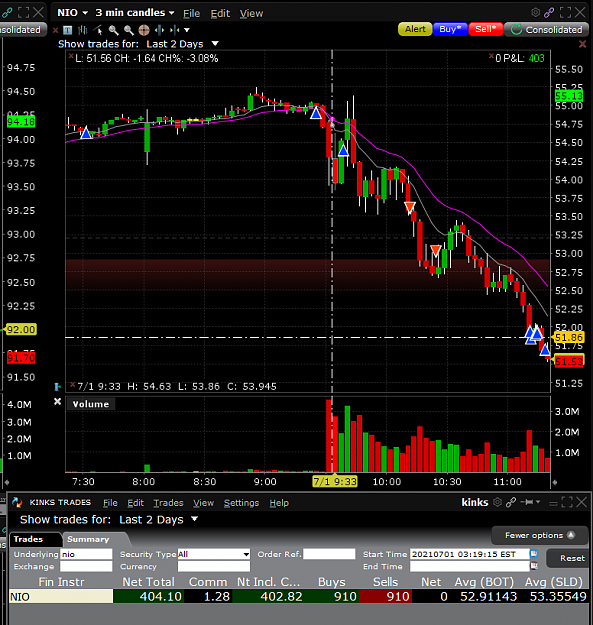Open the Kinks Trades File menu
This screenshot has height=625, width=593.
click(x=110, y=503)
